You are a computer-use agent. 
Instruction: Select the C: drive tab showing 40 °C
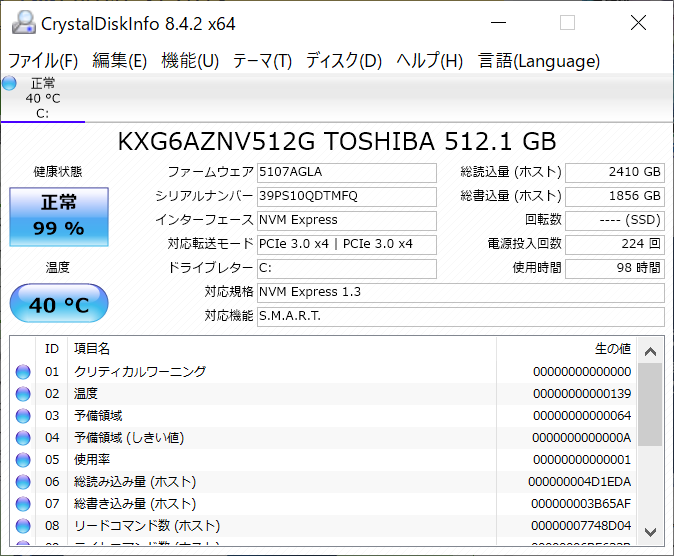[43, 98]
